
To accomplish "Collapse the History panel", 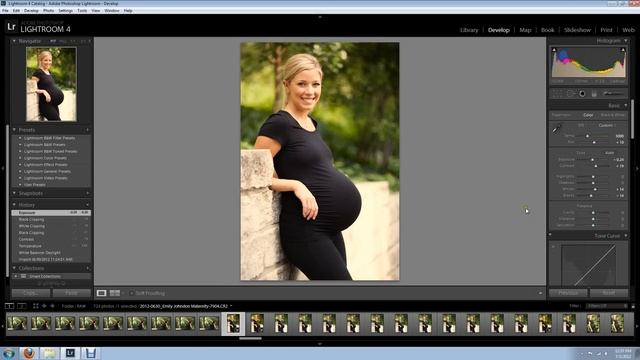I will point(14,204).
